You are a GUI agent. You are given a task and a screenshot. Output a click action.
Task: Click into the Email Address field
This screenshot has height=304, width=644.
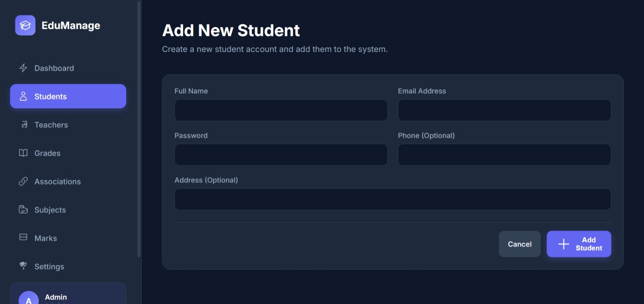click(504, 110)
